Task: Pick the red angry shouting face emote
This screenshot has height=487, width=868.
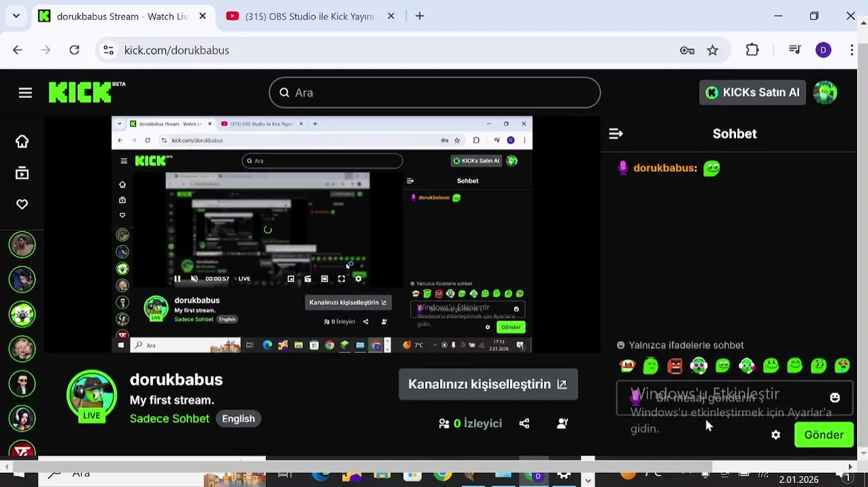Action: [675, 366]
